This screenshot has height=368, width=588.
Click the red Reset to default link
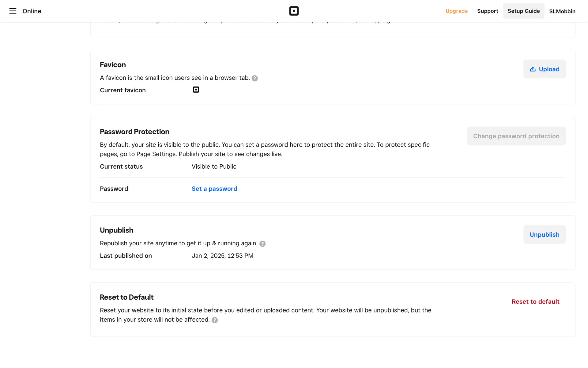tap(535, 302)
